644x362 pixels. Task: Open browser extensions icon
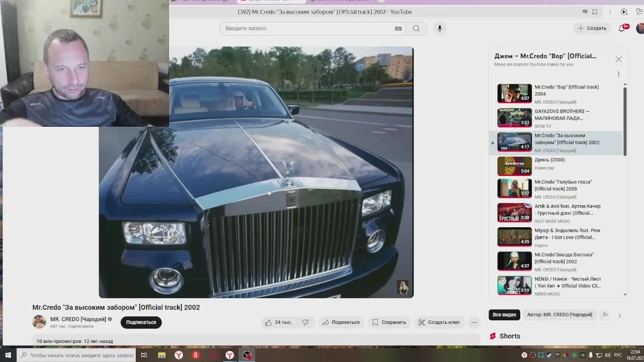[x=639, y=12]
